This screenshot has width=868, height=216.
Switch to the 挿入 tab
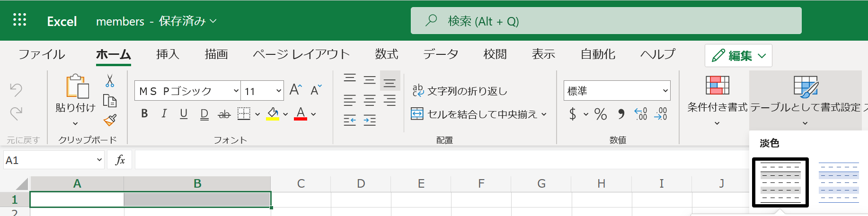(168, 54)
